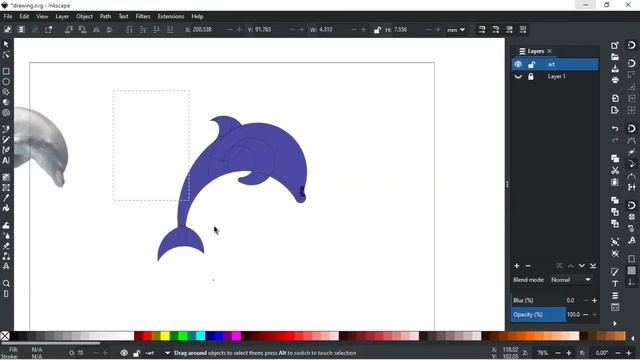Image resolution: width=640 pixels, height=360 pixels.
Task: Select the Rectangle tool
Action: (x=6, y=71)
